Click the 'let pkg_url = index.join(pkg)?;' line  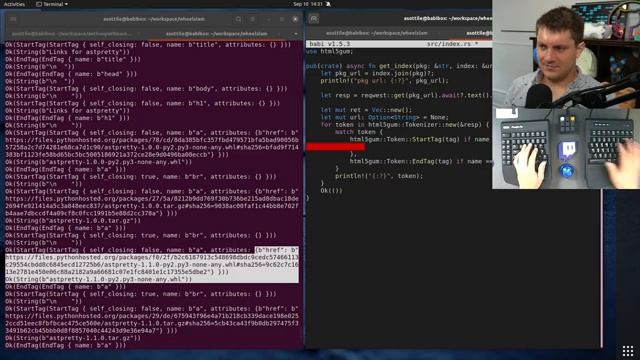(x=377, y=73)
